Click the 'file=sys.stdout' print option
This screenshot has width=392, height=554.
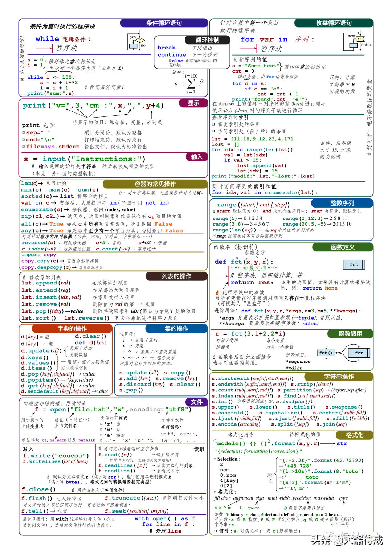coord(53,147)
